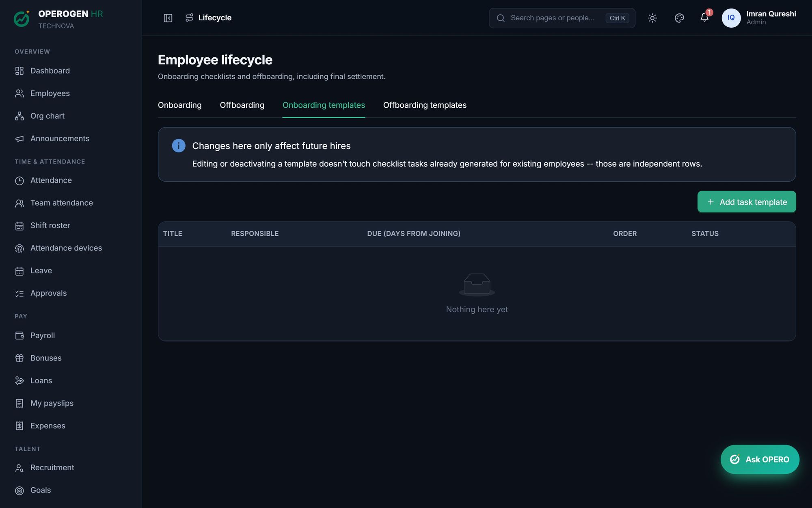Open the color palette theme picker
This screenshot has width=812, height=508.
pos(679,18)
